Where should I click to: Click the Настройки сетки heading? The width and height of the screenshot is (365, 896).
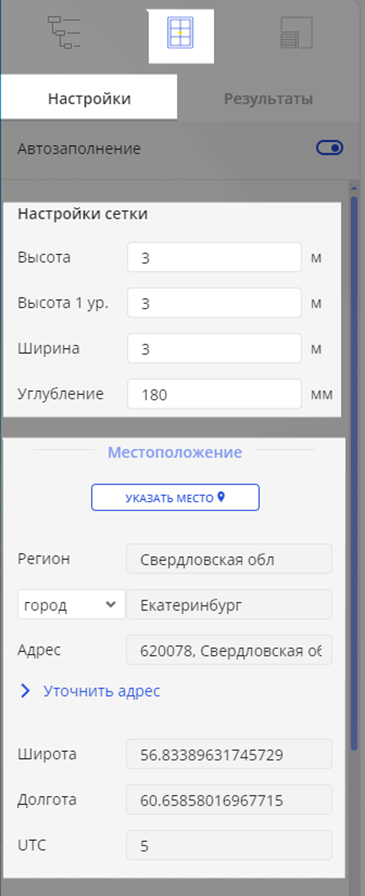(83, 214)
